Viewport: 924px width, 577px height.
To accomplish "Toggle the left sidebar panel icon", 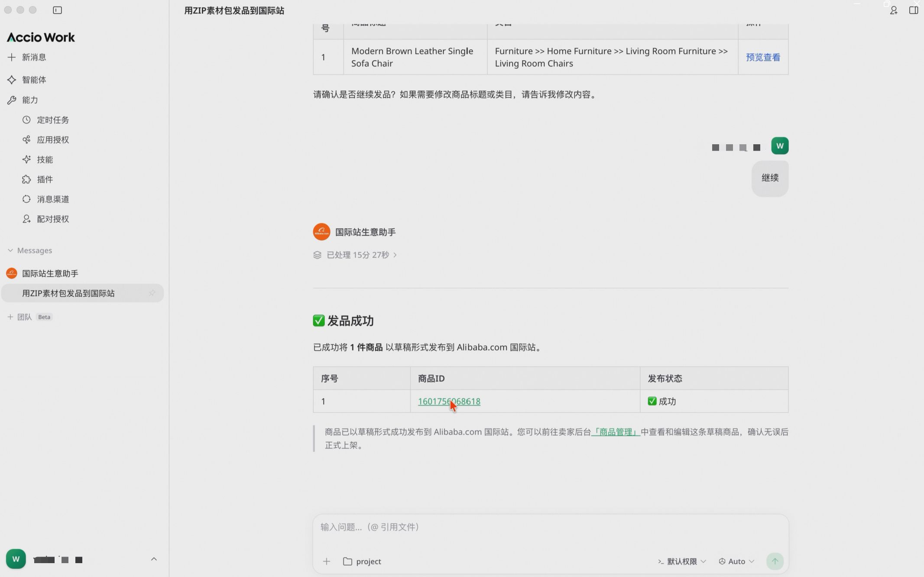I will tap(57, 10).
